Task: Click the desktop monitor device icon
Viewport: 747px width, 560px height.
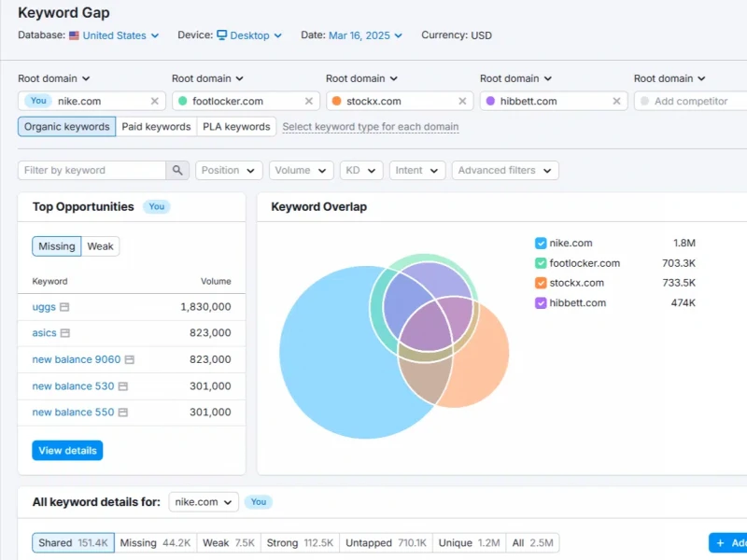Action: coord(221,35)
